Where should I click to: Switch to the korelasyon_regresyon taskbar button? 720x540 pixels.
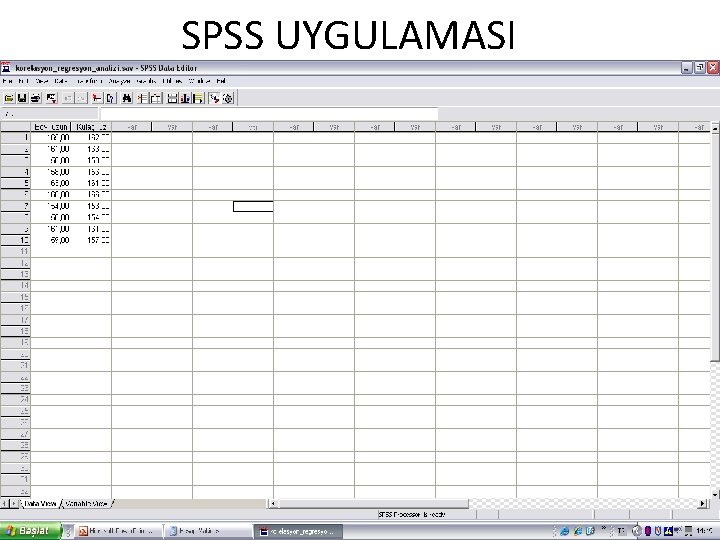click(299, 531)
